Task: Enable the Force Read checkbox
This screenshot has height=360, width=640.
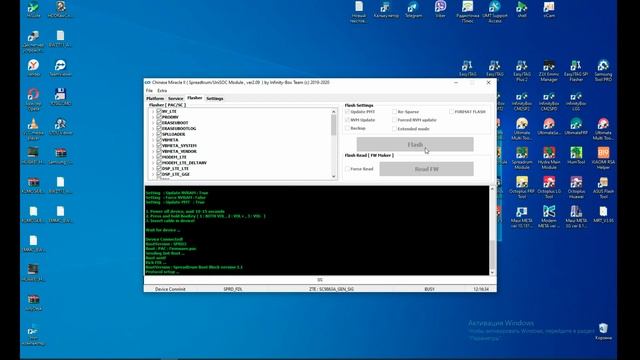Action: click(348, 169)
